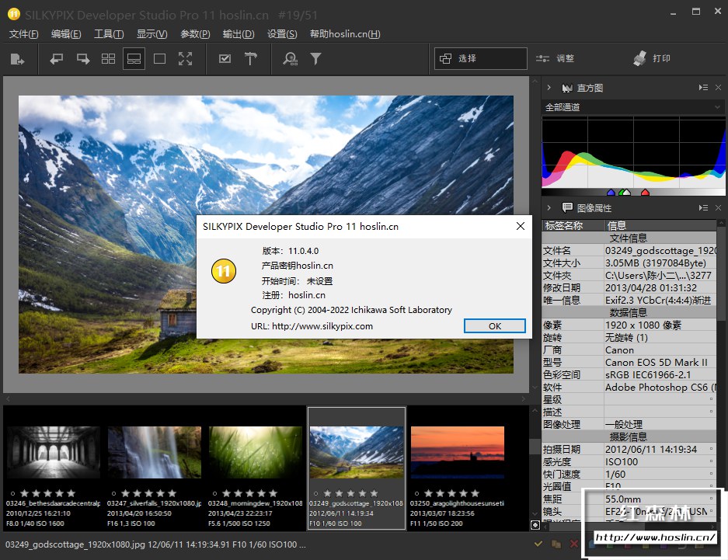Collapse the 图像属性 properties panel

pos(549,208)
